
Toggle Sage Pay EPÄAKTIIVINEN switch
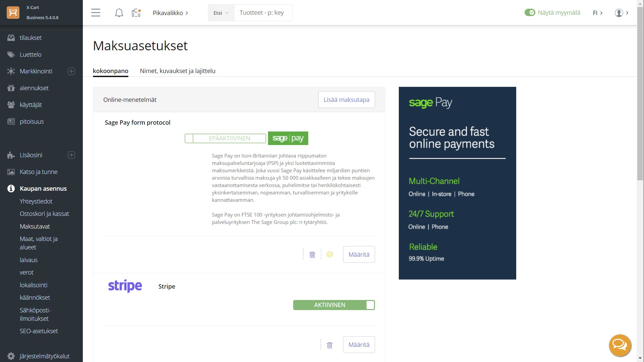225,138
